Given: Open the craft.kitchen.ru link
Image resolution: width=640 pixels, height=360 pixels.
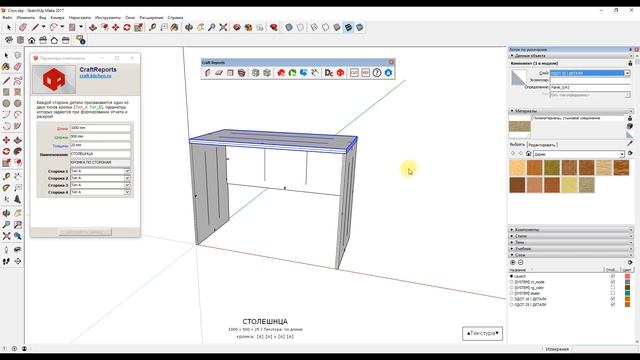Looking at the screenshot, I should point(95,76).
